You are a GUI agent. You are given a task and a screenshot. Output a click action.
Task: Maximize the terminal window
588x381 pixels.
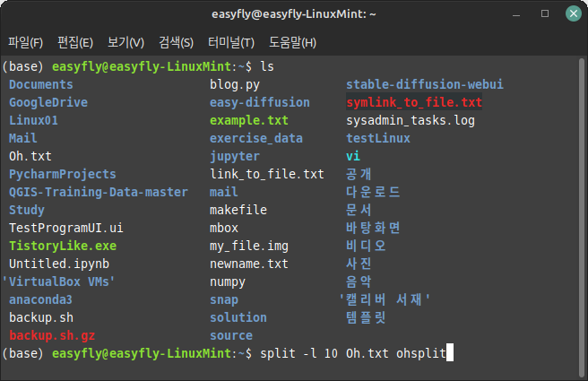tap(545, 13)
